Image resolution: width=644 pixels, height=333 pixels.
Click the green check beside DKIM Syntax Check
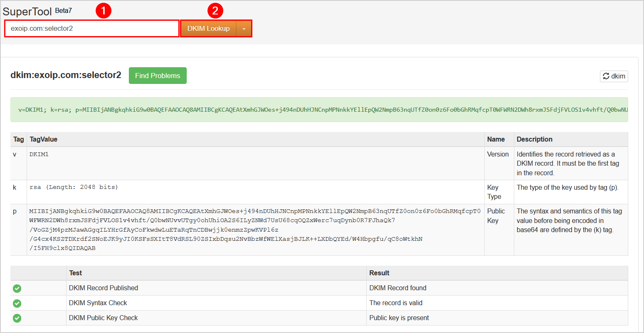pos(17,303)
